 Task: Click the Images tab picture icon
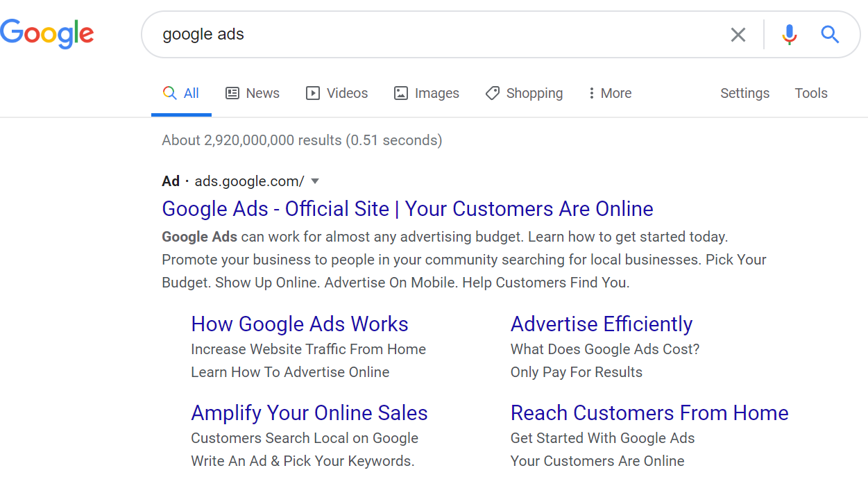pyautogui.click(x=401, y=93)
